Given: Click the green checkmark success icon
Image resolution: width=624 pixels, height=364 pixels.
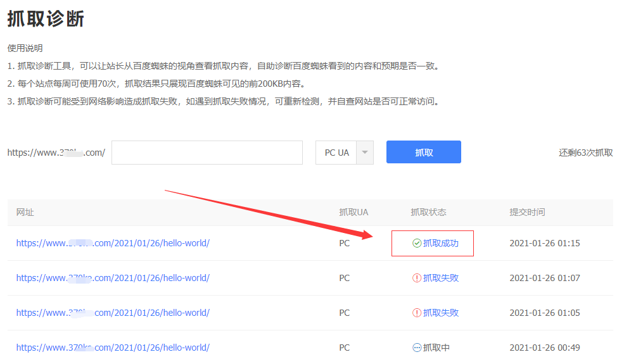Looking at the screenshot, I should (x=417, y=243).
